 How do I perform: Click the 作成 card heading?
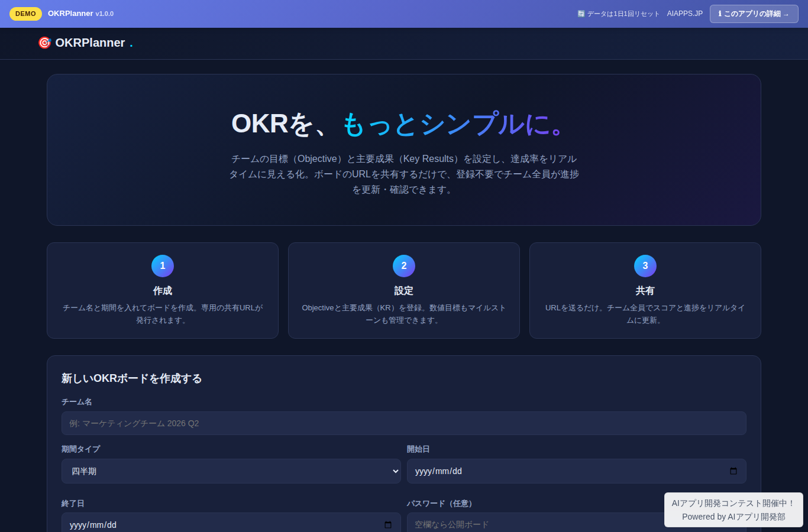click(x=163, y=291)
